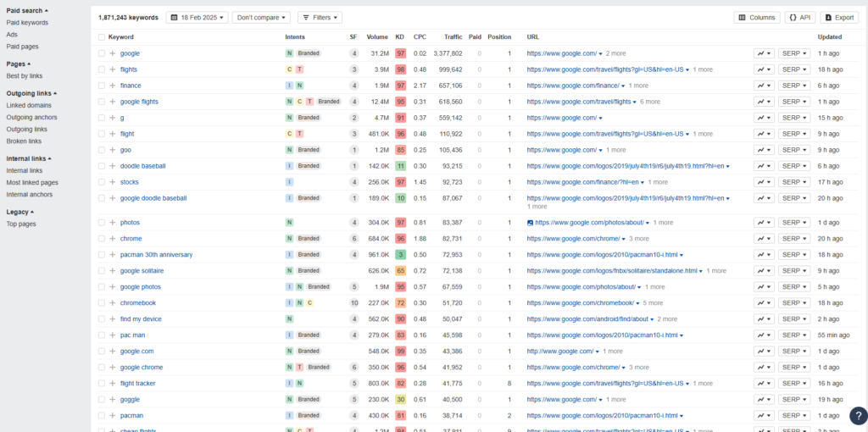This screenshot has height=432, width=868.
Task: Select the goo row checkbox
Action: coord(102,150)
